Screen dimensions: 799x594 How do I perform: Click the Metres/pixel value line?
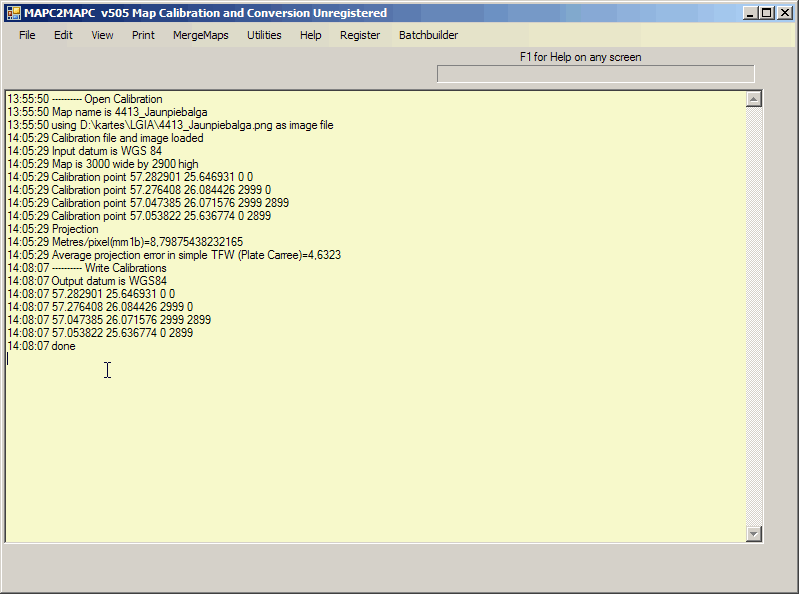click(x=125, y=242)
